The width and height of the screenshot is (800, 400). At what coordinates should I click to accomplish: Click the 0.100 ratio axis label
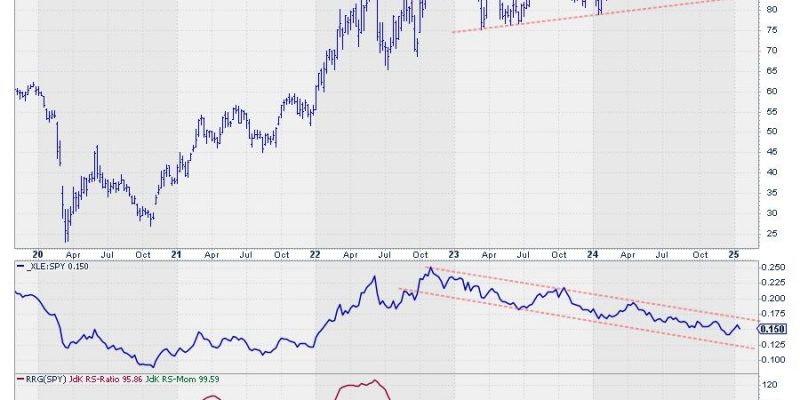point(772,360)
